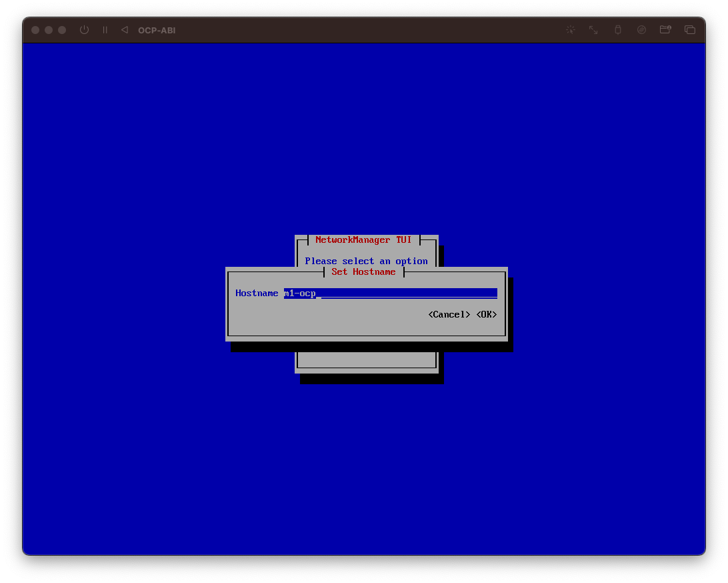Click the mouse cursor capture icon
Screen dimensions: 728x583
570,30
